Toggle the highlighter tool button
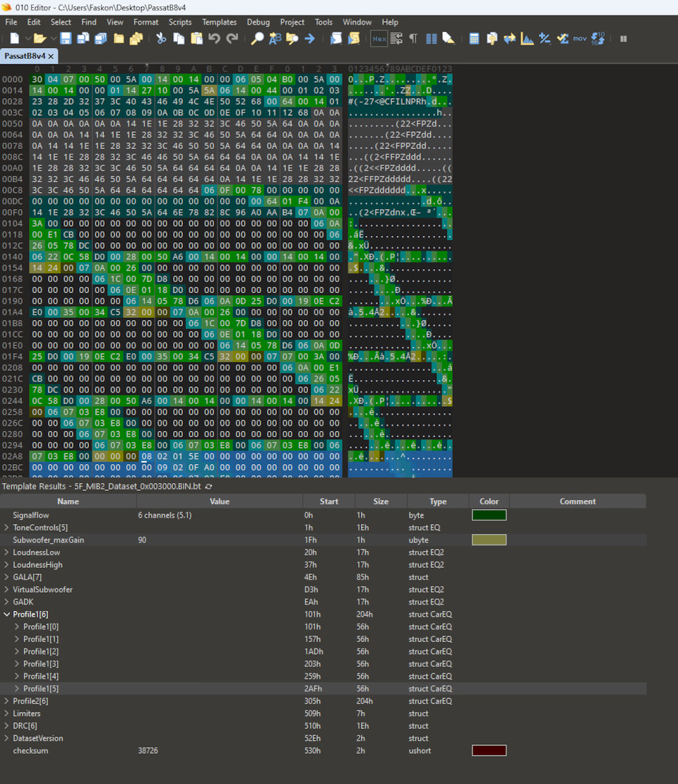Screen dimensions: 678x784 click(448, 39)
